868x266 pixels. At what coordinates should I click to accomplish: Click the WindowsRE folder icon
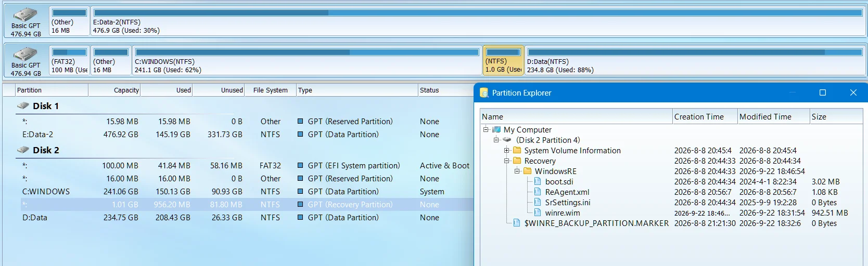coord(528,171)
